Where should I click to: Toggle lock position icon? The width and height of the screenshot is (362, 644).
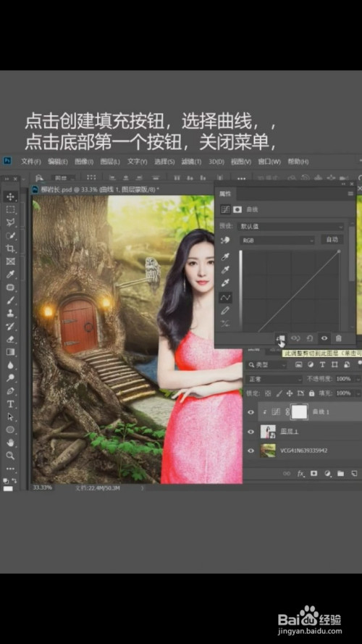click(x=290, y=393)
